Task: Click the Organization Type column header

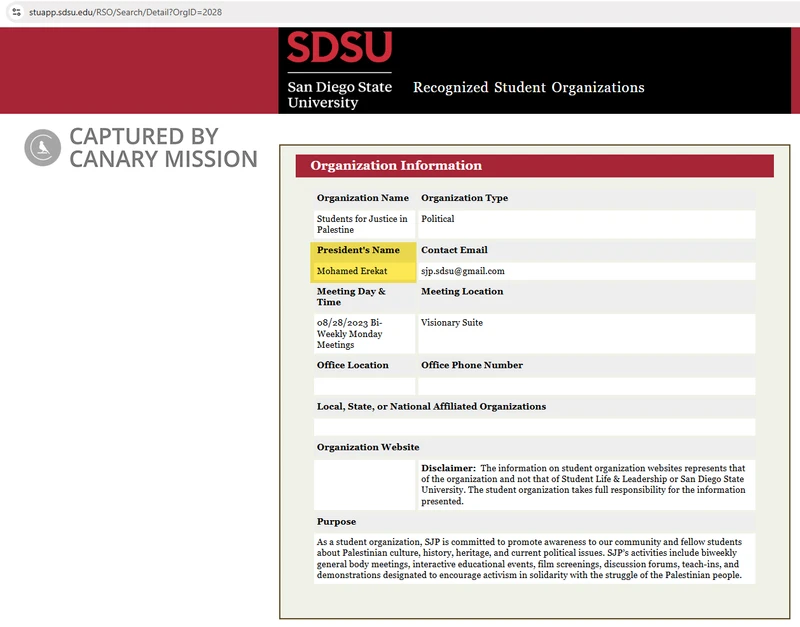Action: tap(463, 197)
